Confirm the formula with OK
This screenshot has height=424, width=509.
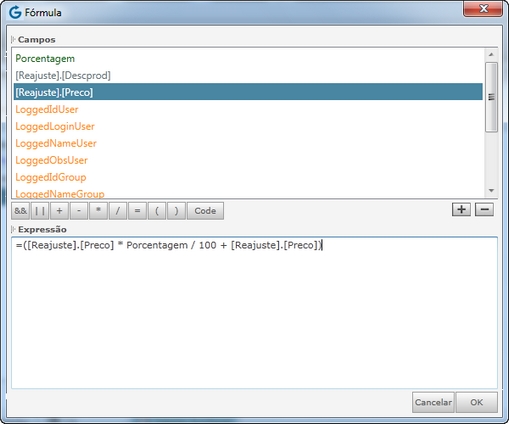(477, 402)
